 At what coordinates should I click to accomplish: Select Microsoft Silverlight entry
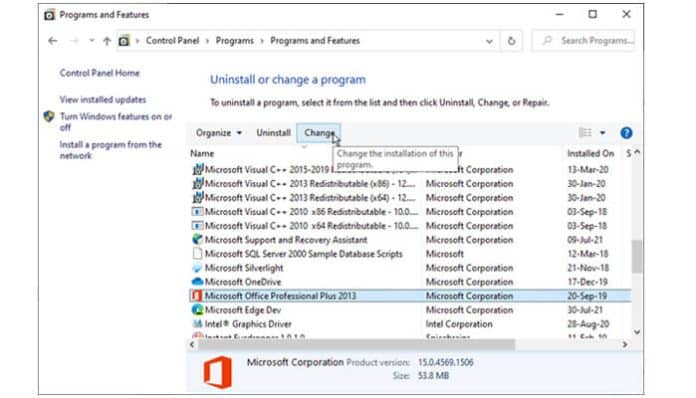tap(409, 268)
